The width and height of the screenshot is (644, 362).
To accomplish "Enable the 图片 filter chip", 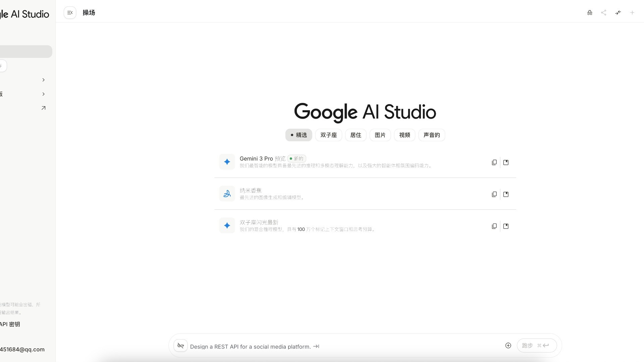I will 380,135.
